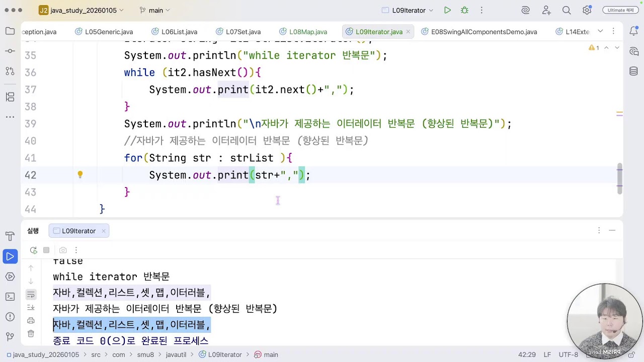Show more tool windows ellipsis
The height and width of the screenshot is (362, 644).
coord(10,117)
